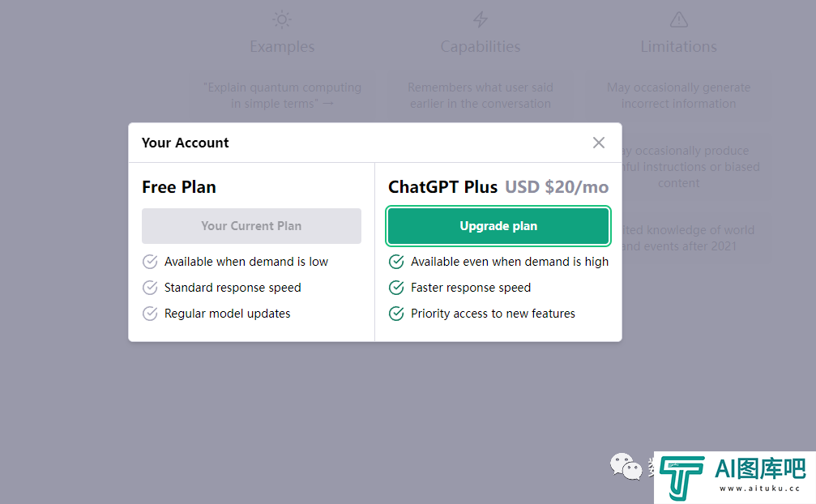The image size is (816, 504).
Task: Click the green Upgrade plan button
Action: [498, 226]
